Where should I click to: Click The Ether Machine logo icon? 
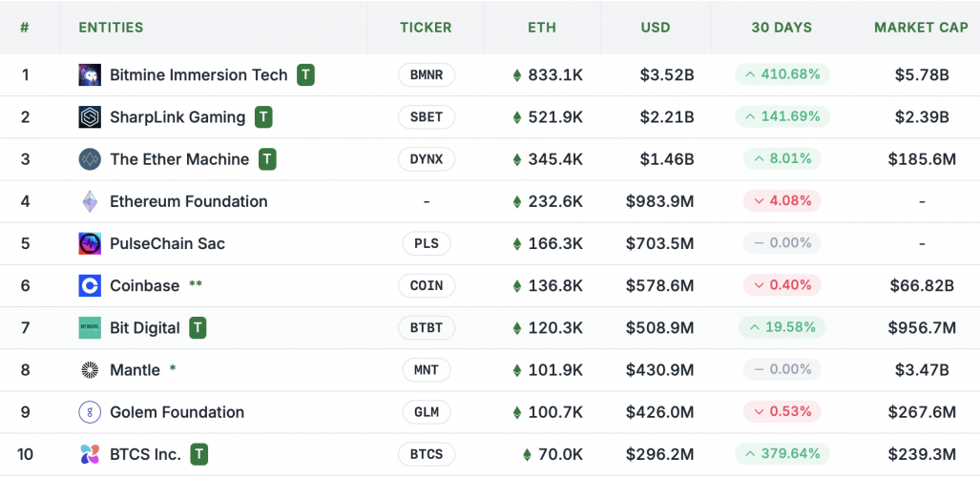(90, 159)
